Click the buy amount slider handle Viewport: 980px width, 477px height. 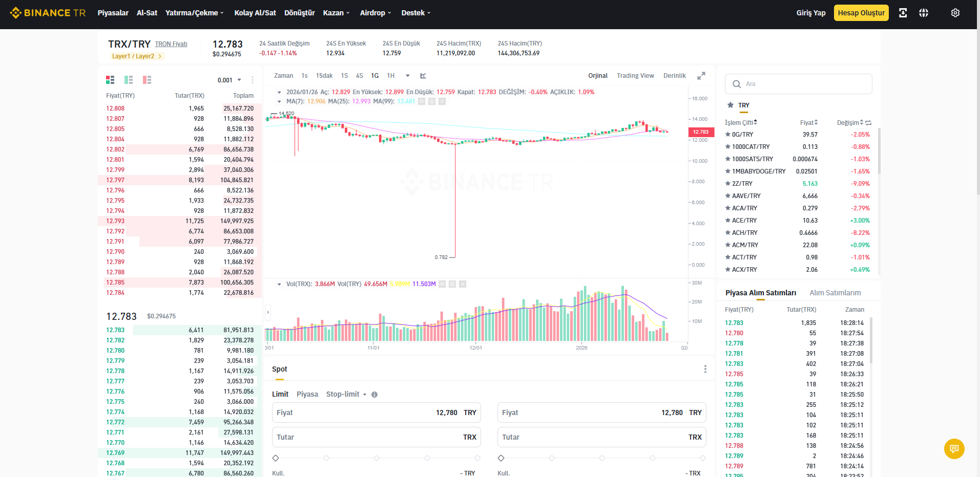[276, 458]
